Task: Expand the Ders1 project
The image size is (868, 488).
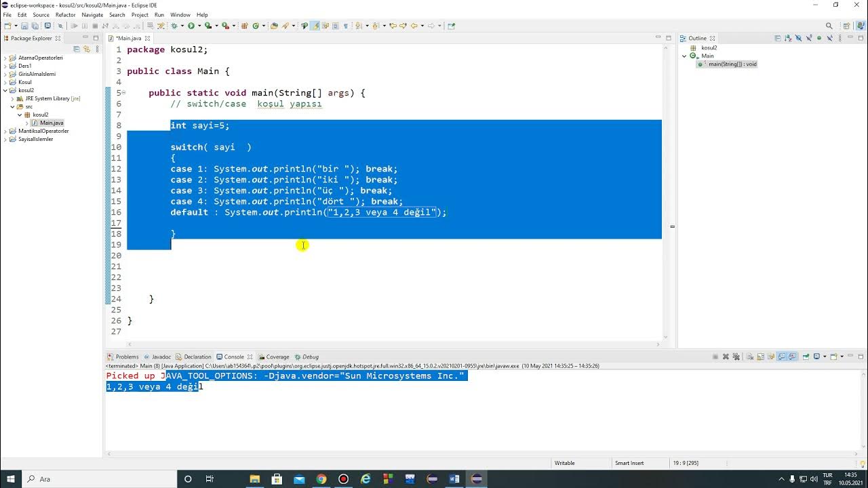Action: pos(5,66)
